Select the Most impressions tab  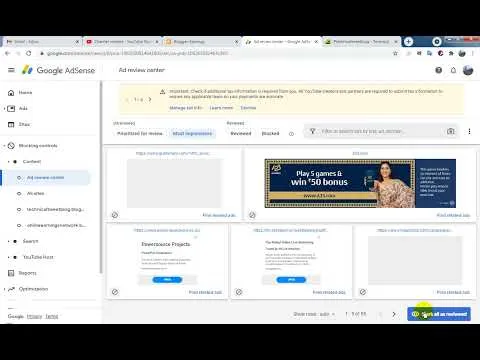(192, 133)
